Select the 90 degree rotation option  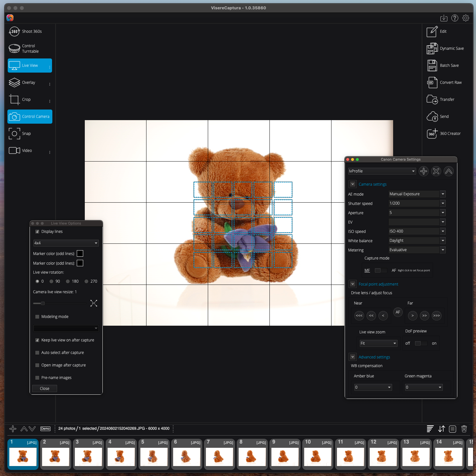(51, 281)
